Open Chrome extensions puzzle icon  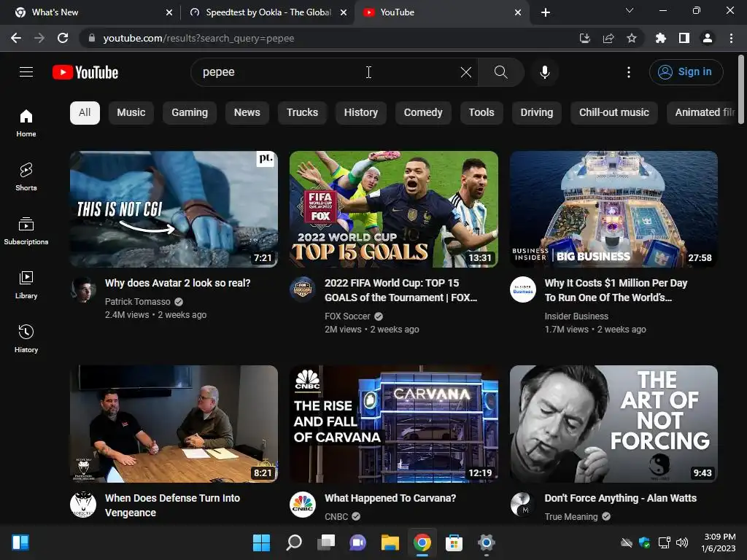pos(661,38)
